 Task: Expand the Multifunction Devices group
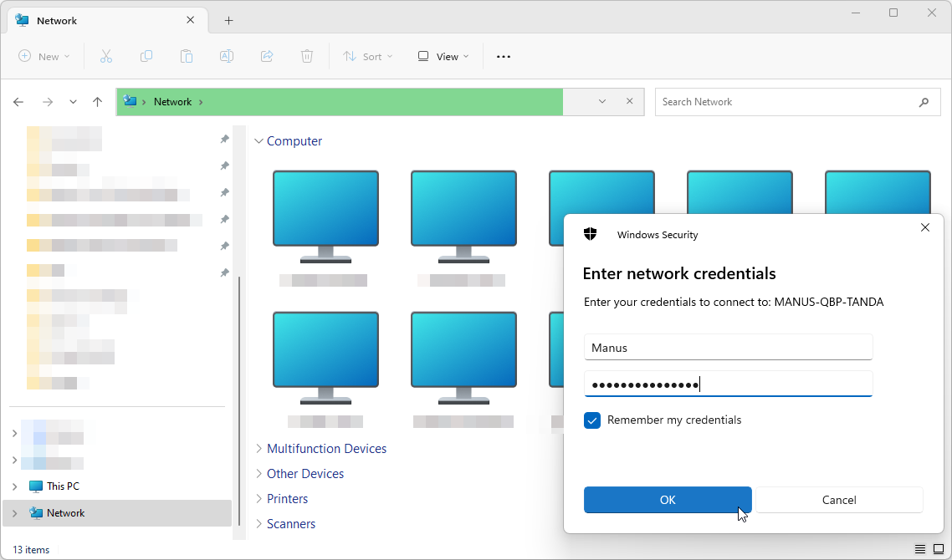pos(258,449)
